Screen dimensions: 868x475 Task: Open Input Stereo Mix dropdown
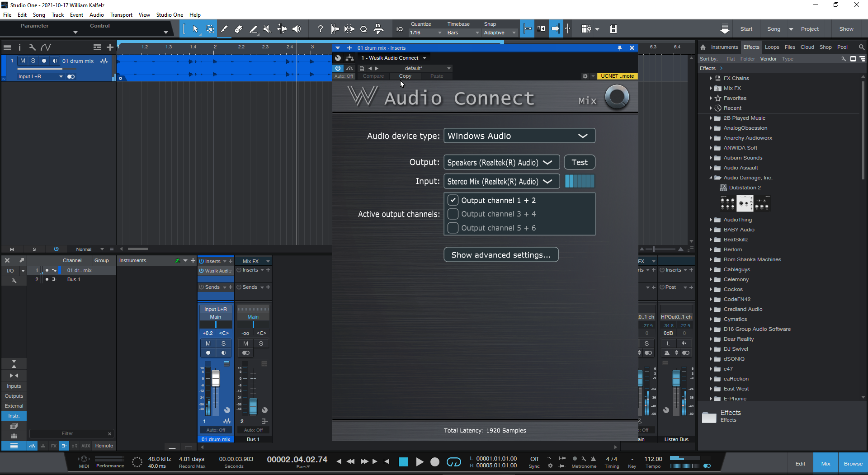click(x=501, y=181)
